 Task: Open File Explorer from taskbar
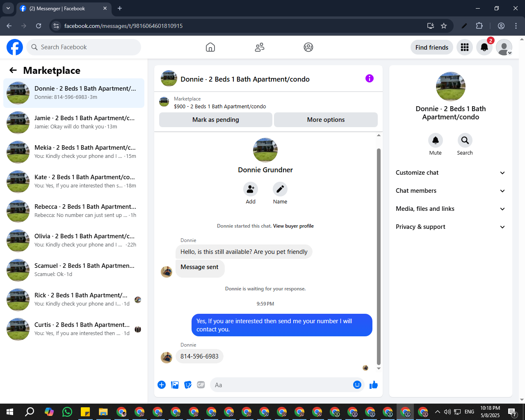(x=103, y=412)
